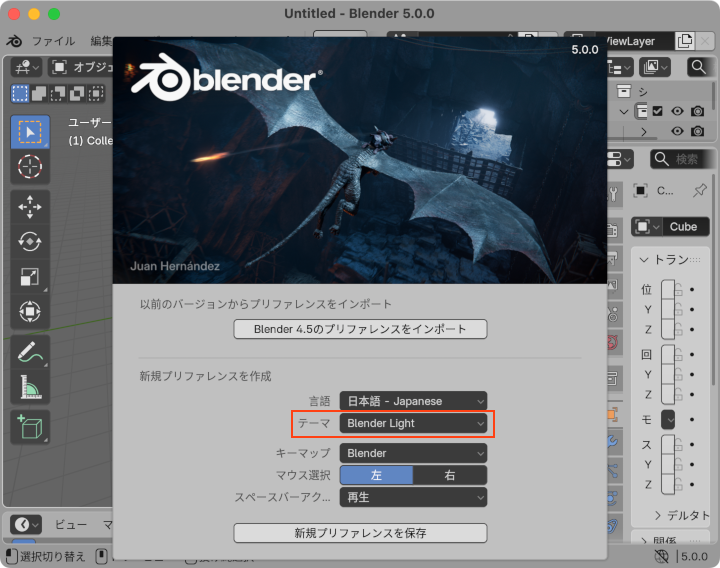Select the Rotate tool
Viewport: 720px width, 568px height.
[30, 242]
